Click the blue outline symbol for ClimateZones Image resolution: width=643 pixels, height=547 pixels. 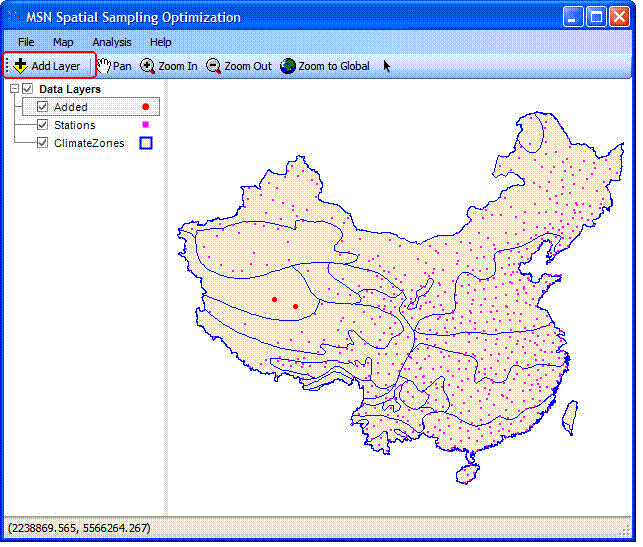146,143
